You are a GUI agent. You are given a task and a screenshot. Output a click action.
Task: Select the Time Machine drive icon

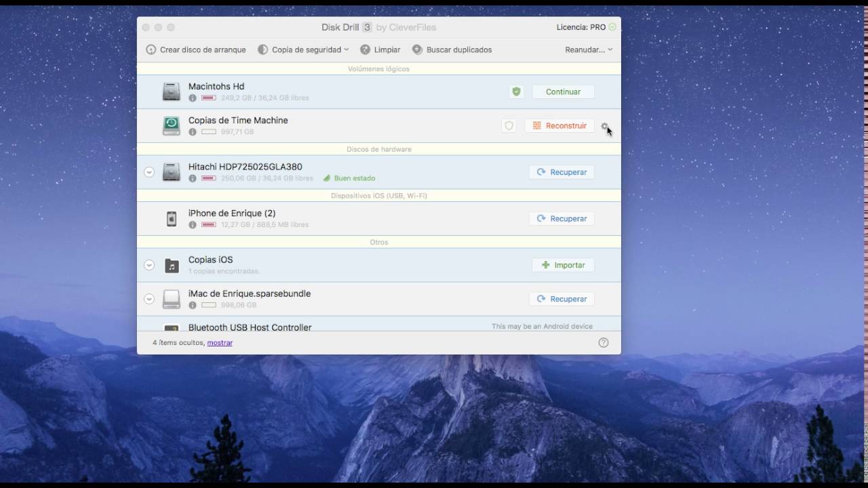click(x=172, y=125)
